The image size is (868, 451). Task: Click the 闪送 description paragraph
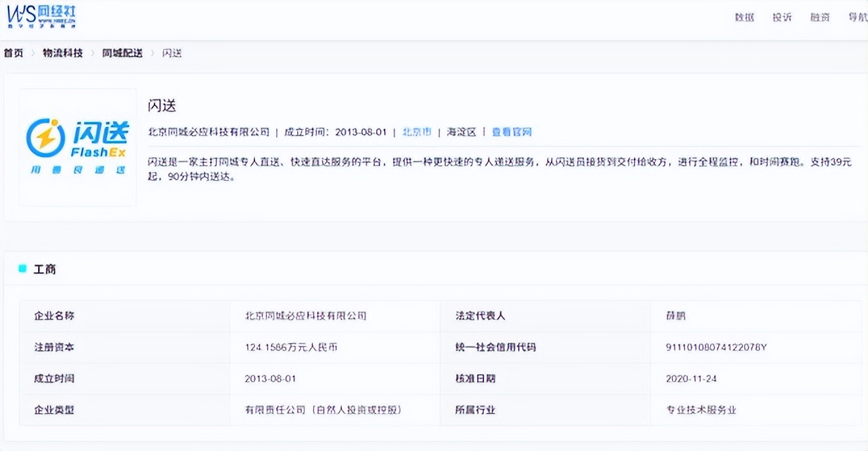tap(500, 170)
